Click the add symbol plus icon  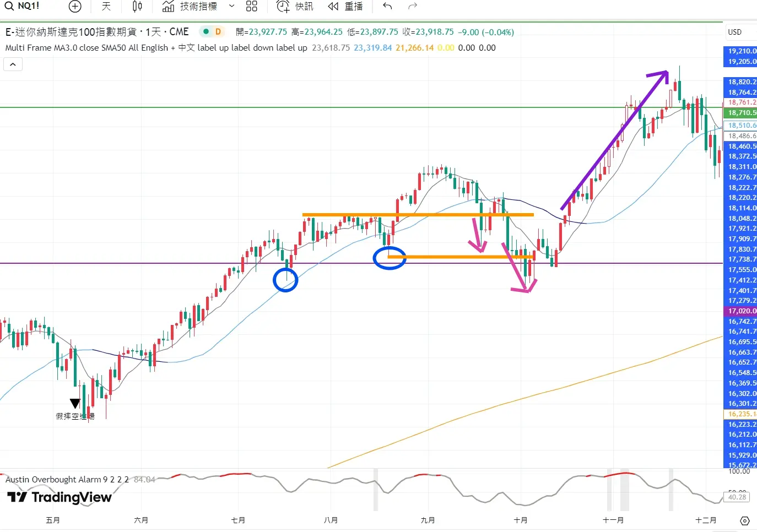coord(75,7)
